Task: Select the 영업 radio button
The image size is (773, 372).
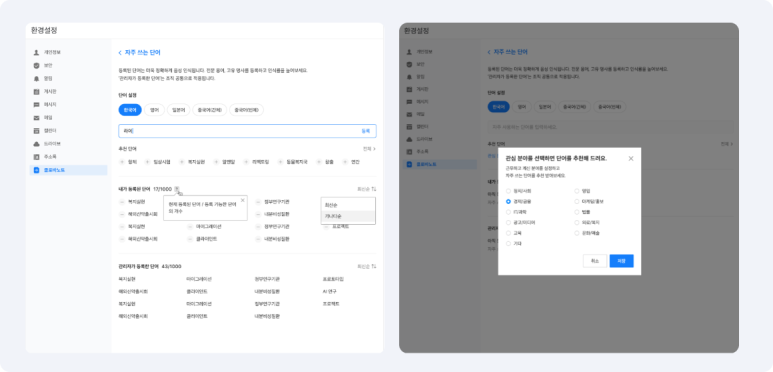Action: coord(577,191)
